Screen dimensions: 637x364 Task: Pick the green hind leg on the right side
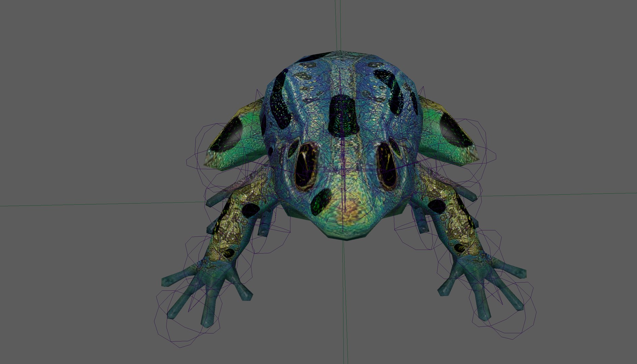(448, 131)
